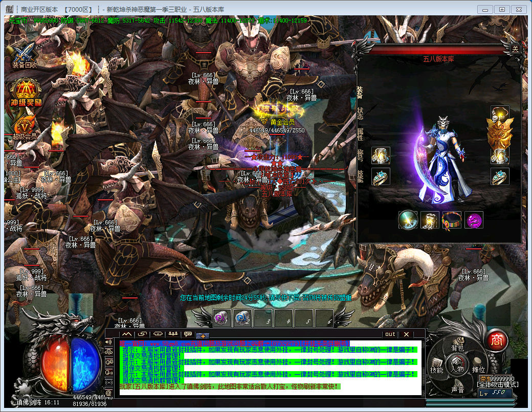532x412 pixels.
Task: Select the right bracelet equipment slot
Action: pos(500,155)
